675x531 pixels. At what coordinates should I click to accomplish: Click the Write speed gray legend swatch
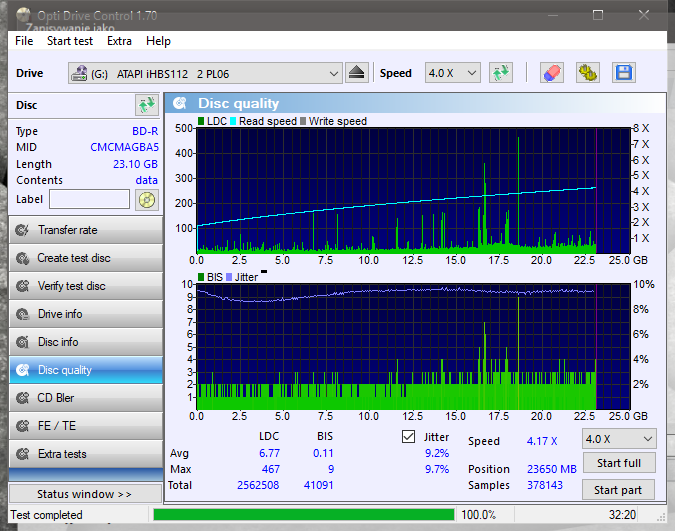click(303, 121)
